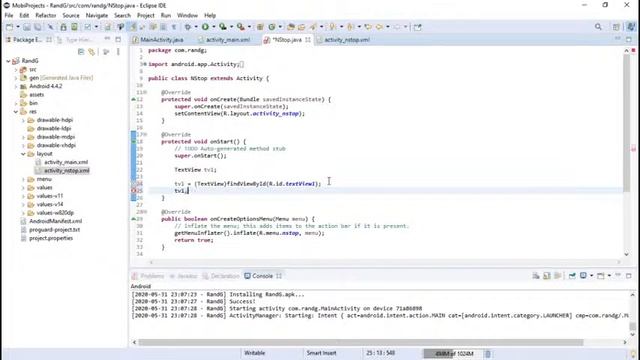
Task: Click the error marker on line 25
Action: tap(133, 191)
